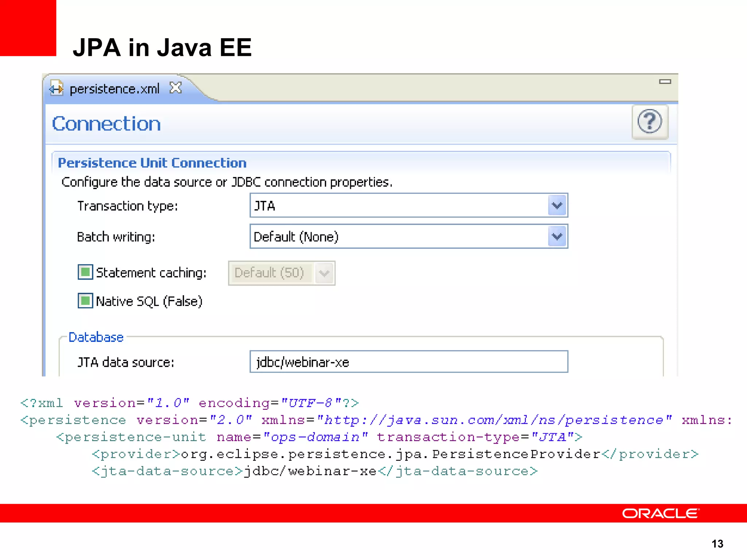Click the Transaction type label
The image size is (747, 560).
coord(127,206)
